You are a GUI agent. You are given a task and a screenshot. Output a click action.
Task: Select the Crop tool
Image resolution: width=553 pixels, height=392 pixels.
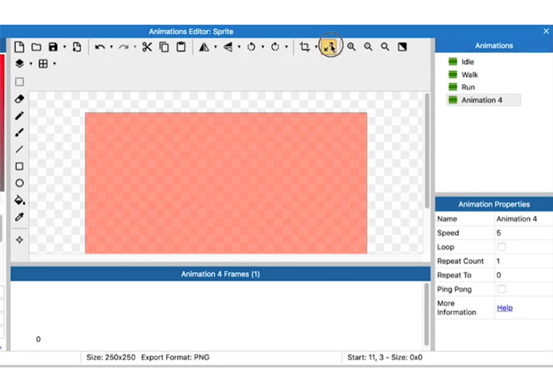point(304,46)
